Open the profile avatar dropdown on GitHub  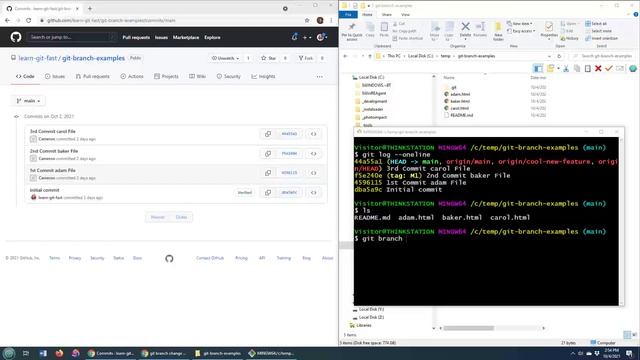point(322,37)
